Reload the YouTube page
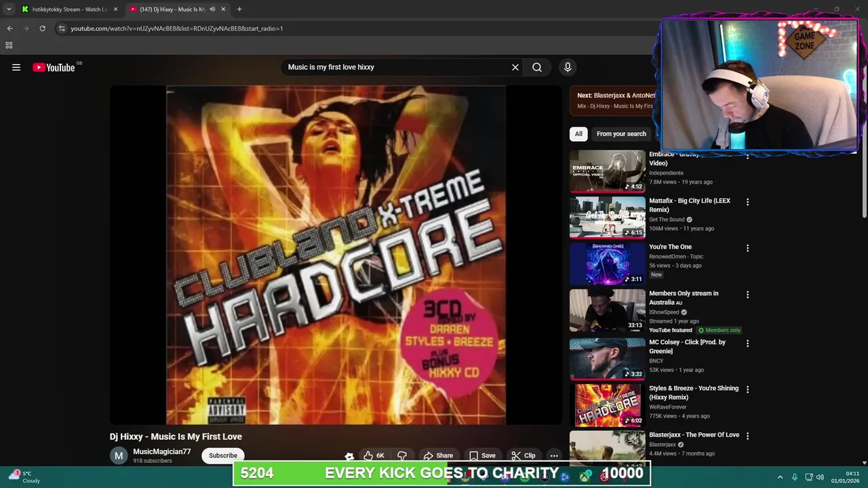This screenshot has height=488, width=868. [x=42, y=28]
